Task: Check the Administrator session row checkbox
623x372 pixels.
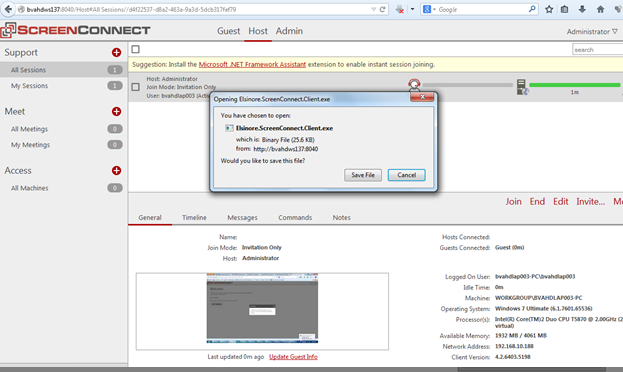Action: point(135,87)
